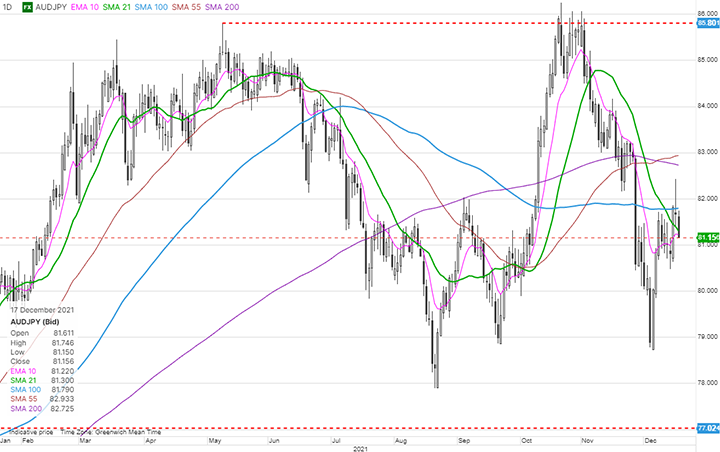This screenshot has width=720, height=452.
Task: Click the Time Zone: Greenwich Mean Time text
Action: [111, 432]
